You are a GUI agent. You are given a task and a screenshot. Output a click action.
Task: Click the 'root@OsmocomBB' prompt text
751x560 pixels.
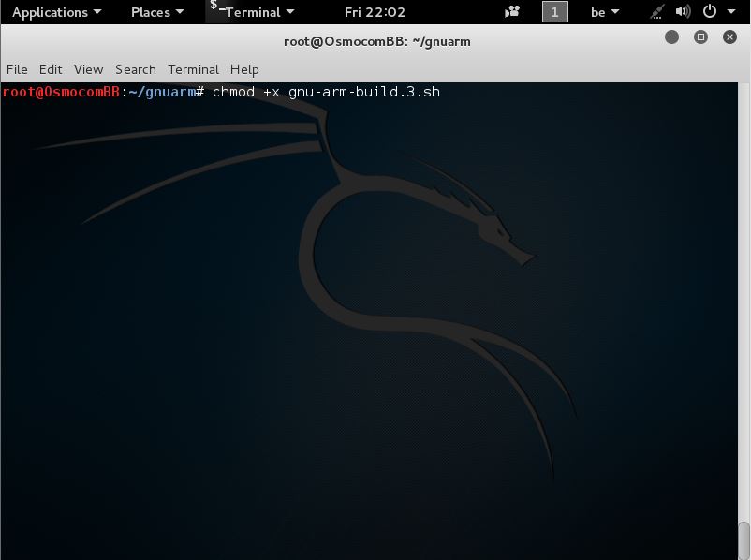tap(61, 92)
